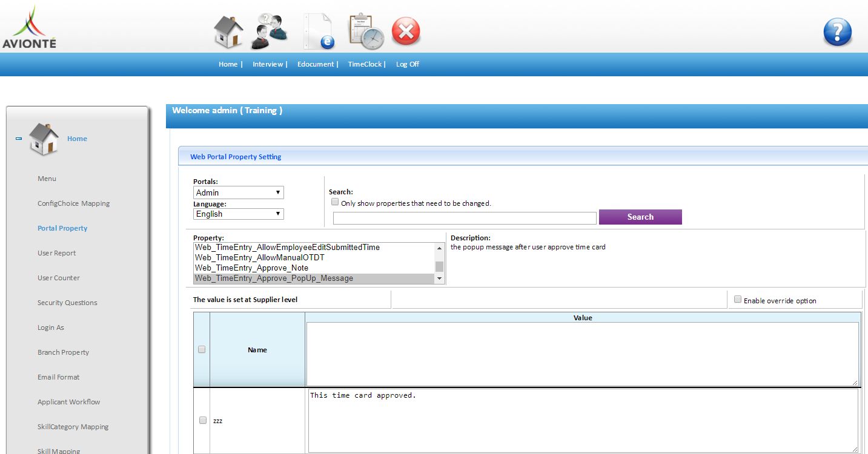Click the property search text field
The width and height of the screenshot is (868, 454).
465,218
